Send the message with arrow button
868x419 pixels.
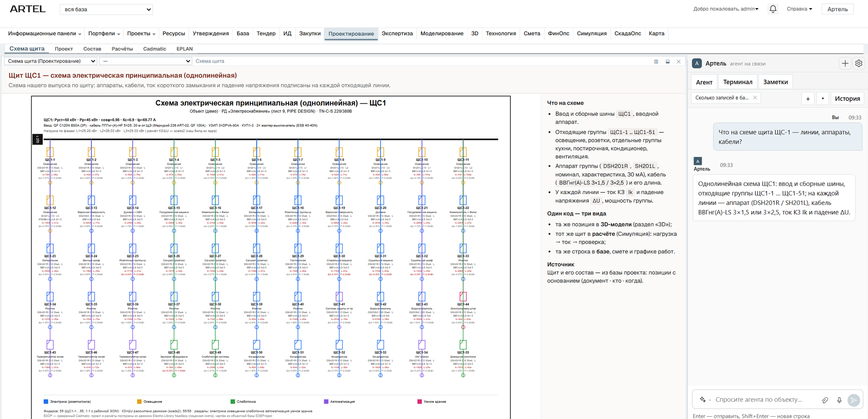(x=854, y=400)
